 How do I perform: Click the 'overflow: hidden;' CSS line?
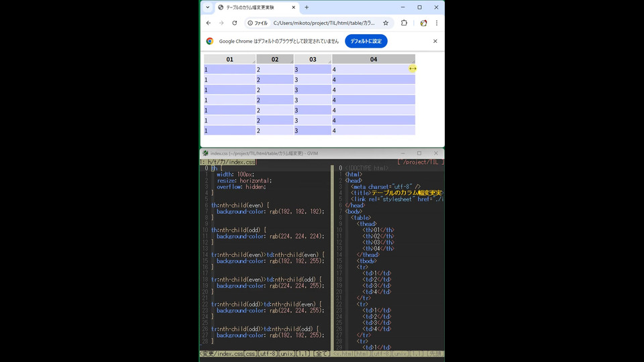(241, 187)
